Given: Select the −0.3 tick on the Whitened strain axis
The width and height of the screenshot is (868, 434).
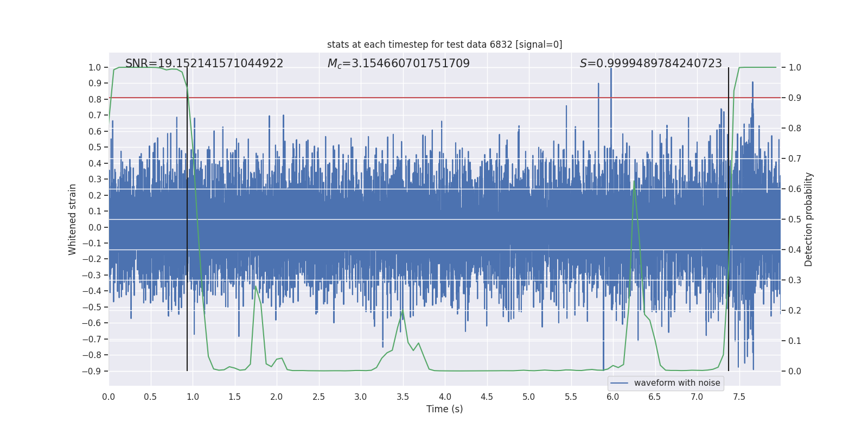Looking at the screenshot, I should 92,276.
